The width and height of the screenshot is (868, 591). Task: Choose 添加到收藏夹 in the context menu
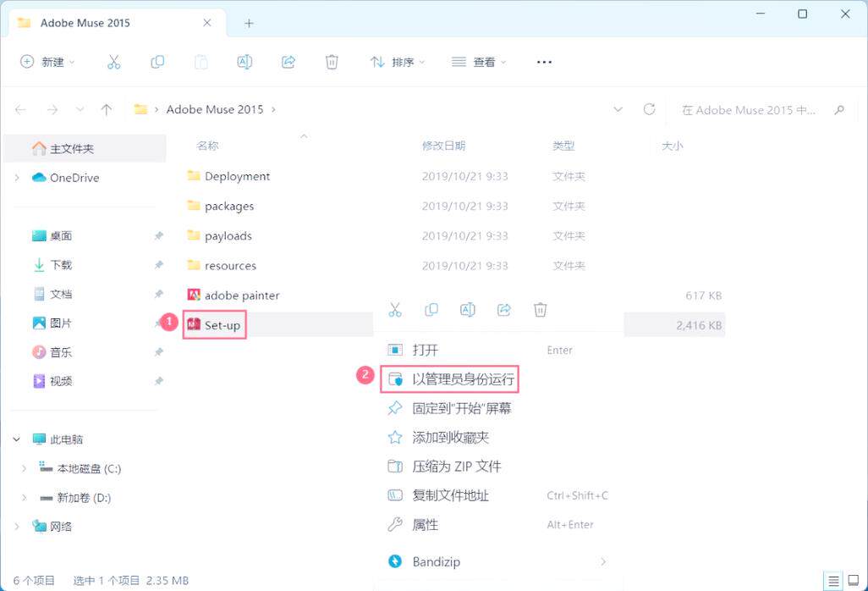(497, 438)
